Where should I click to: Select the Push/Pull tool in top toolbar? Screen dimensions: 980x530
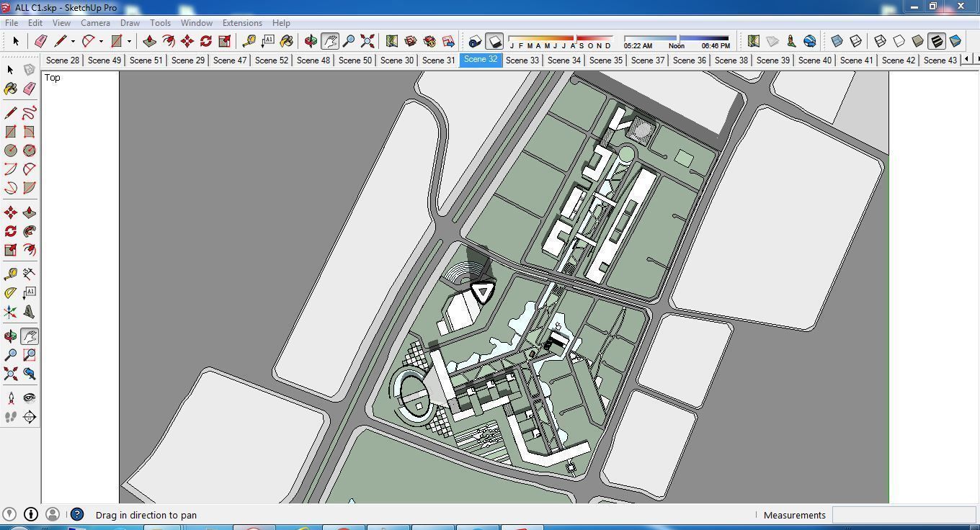click(x=150, y=41)
